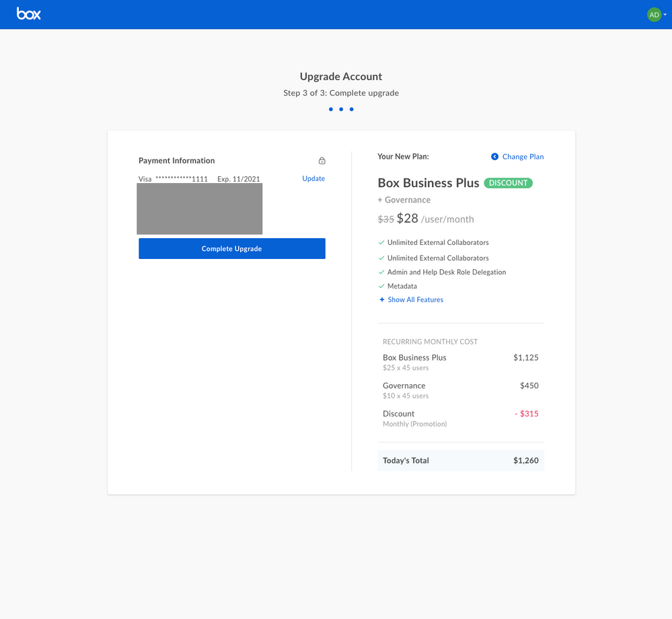Click the green DISCOUNT badge

pos(509,183)
